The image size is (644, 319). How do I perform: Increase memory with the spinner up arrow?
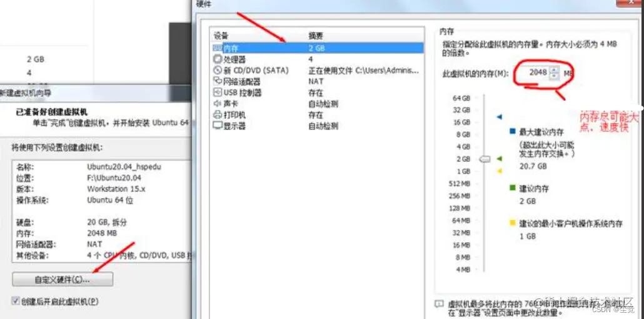(555, 70)
